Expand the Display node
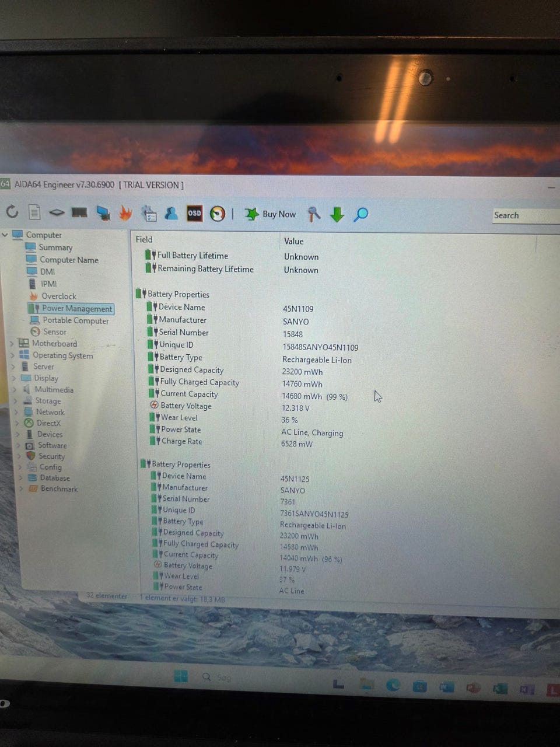 (x=13, y=378)
